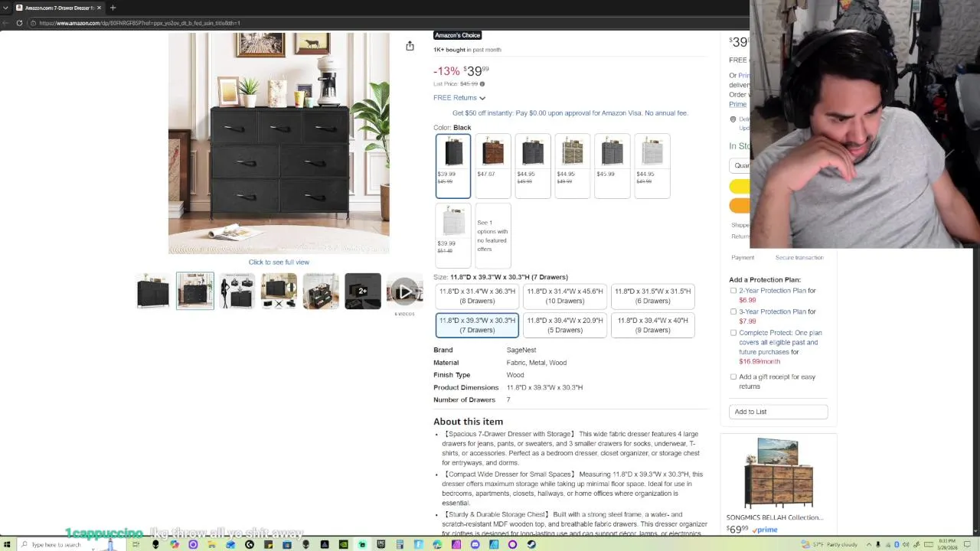Click the main dresser product image
This screenshot has height=551, width=980.
[279, 143]
